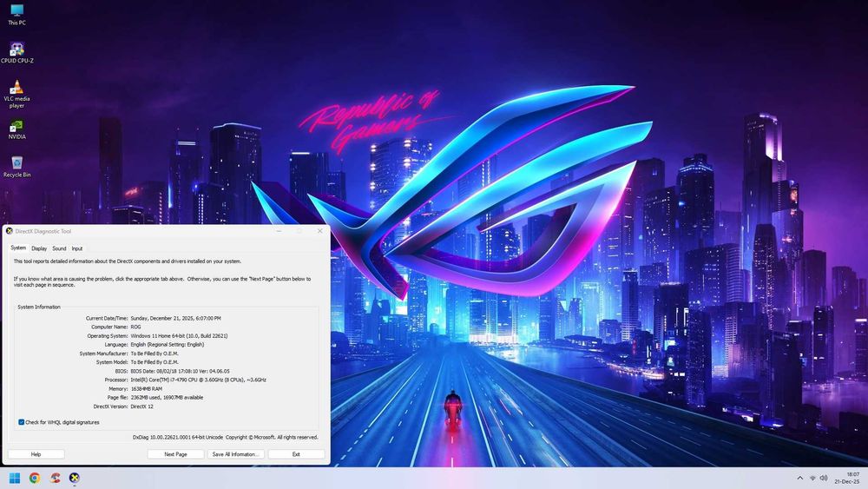Click the System Information group label
Viewport: 868px width, 489px height.
tap(39, 307)
